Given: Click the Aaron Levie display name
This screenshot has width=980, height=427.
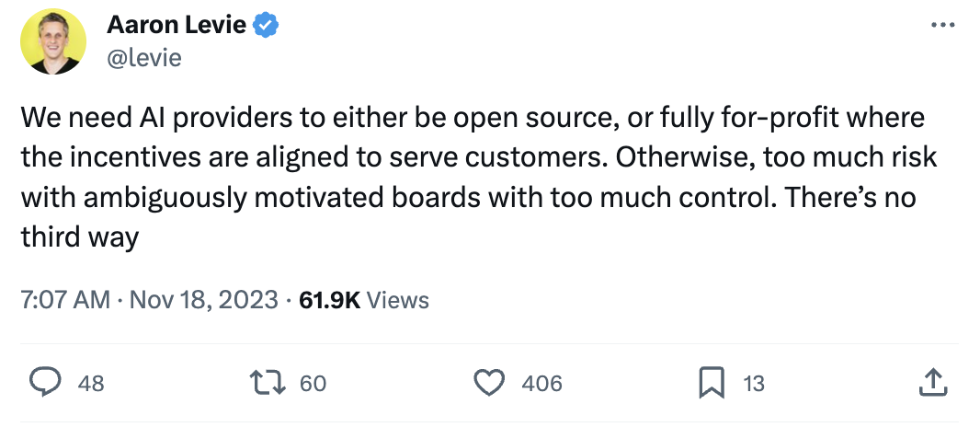Looking at the screenshot, I should click(x=177, y=25).
